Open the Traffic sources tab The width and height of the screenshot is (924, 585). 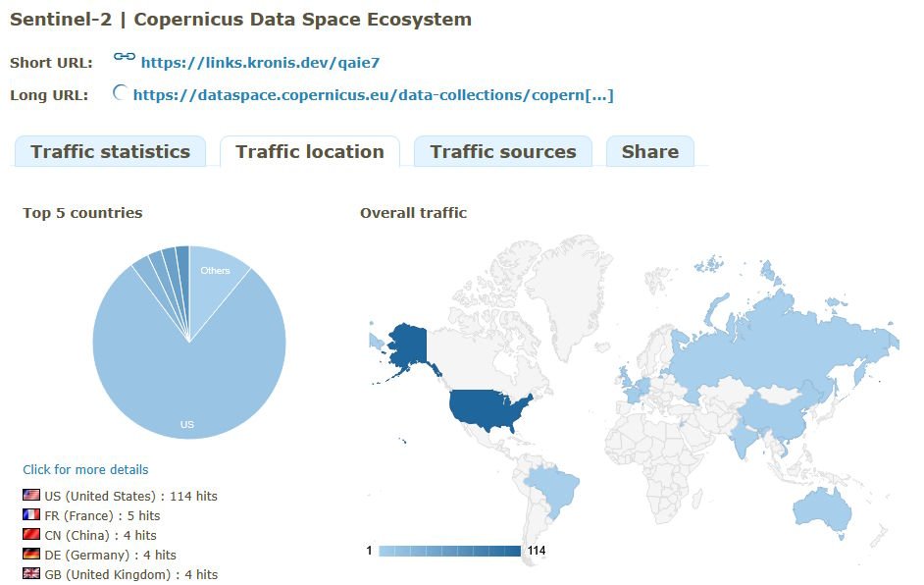click(503, 151)
